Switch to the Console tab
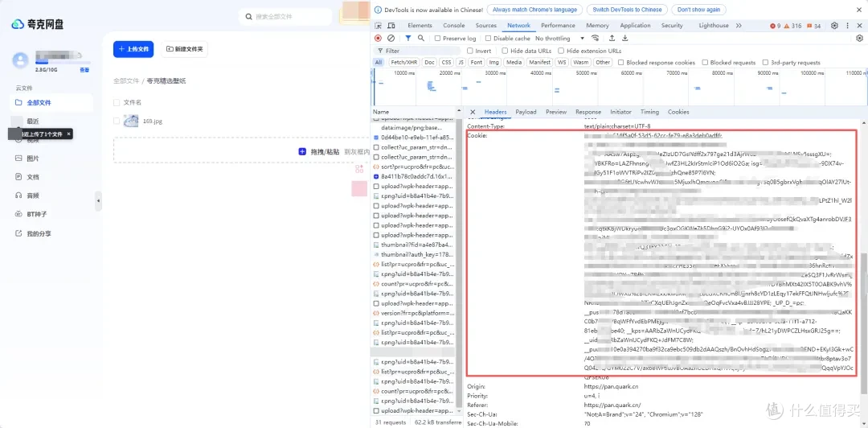The width and height of the screenshot is (868, 428). 454,26
